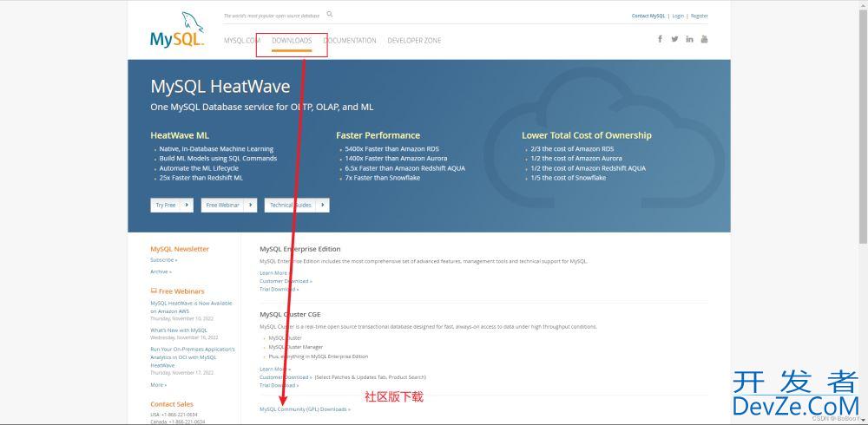Open MySQL's LinkedIn page icon
The image size is (868, 425).
(x=689, y=39)
